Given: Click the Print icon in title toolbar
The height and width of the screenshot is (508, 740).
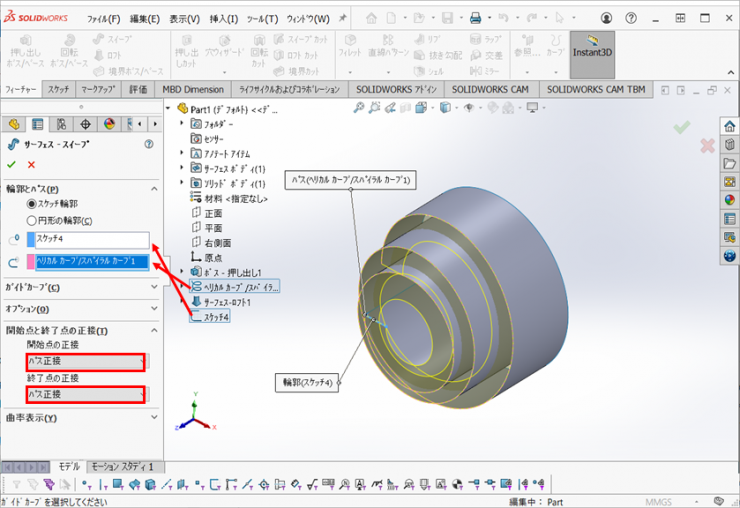Looking at the screenshot, I should tap(475, 18).
